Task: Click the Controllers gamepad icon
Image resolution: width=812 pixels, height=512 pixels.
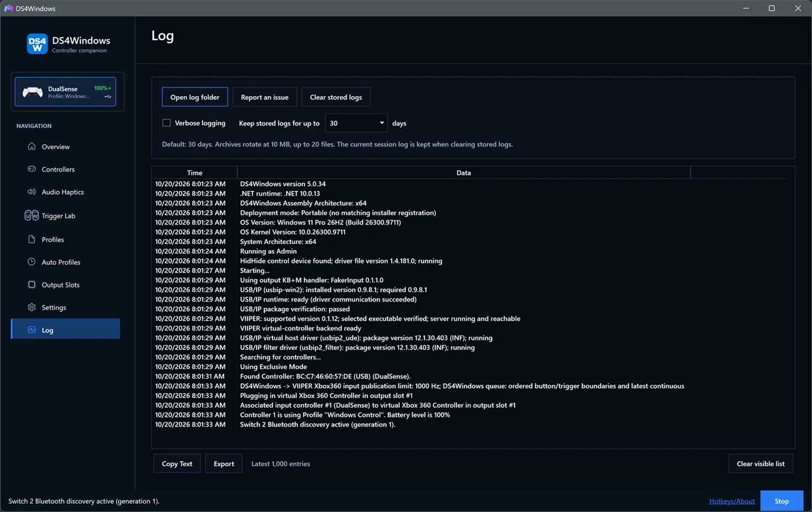Action: (x=32, y=169)
